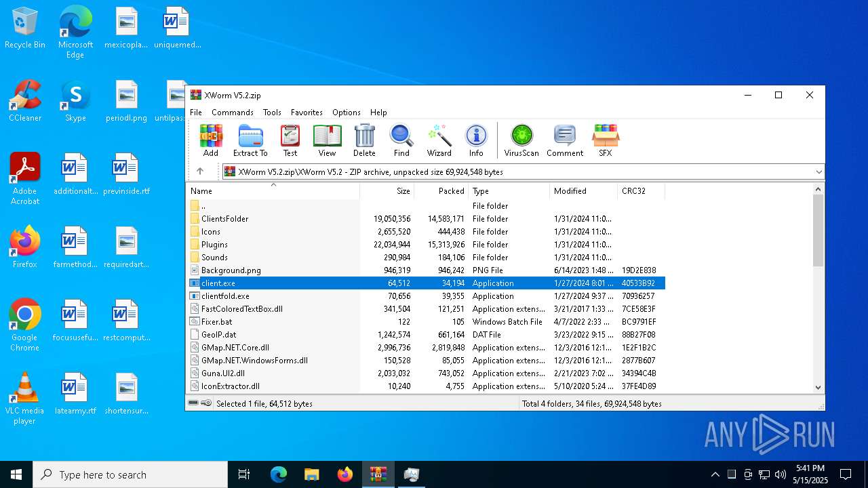The width and height of the screenshot is (868, 488).
Task: Select the Google Chrome desktop shortcut
Action: pos(25,325)
